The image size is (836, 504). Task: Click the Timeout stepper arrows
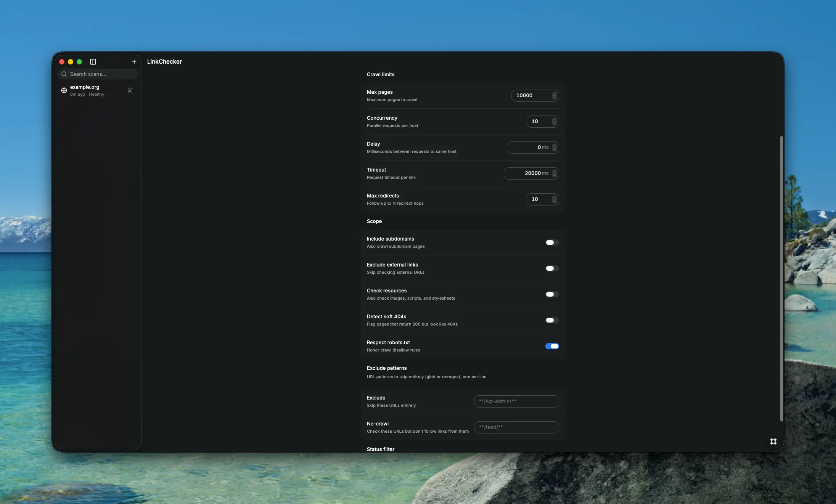click(555, 173)
